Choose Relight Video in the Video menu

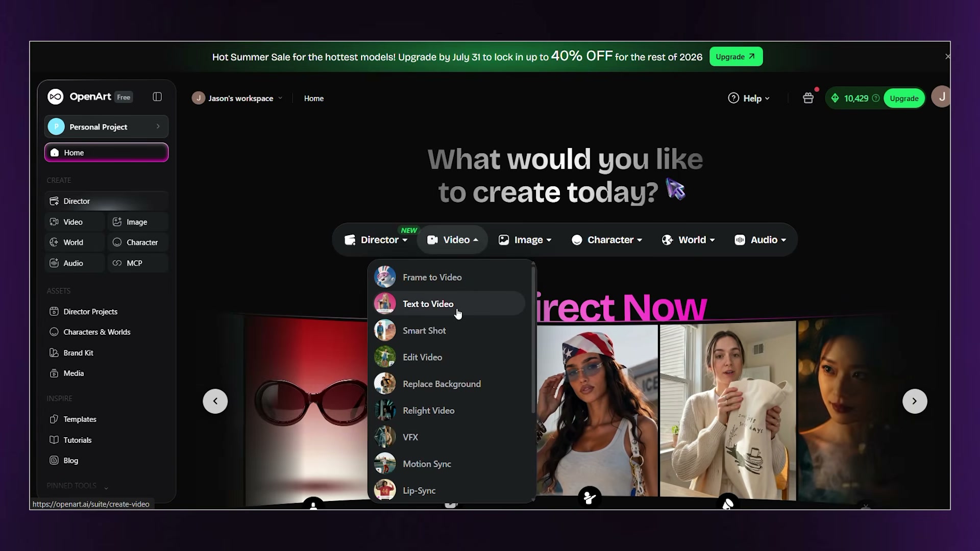click(x=449, y=411)
